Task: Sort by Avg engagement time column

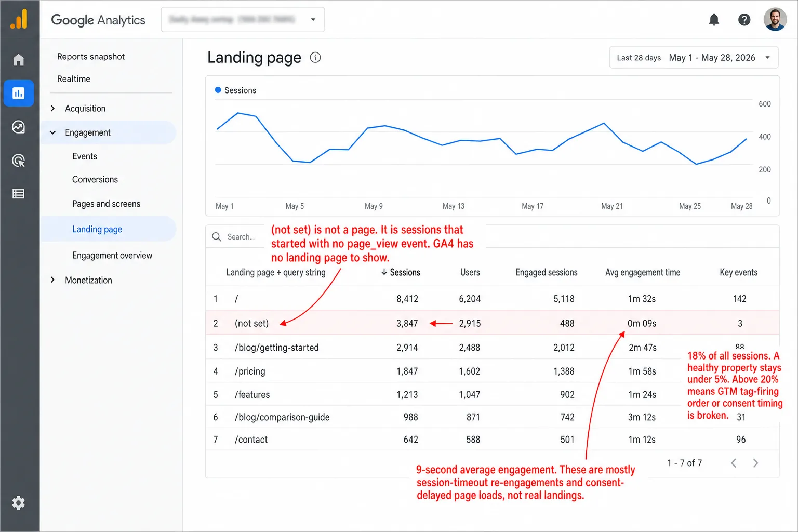Action: pyautogui.click(x=643, y=272)
